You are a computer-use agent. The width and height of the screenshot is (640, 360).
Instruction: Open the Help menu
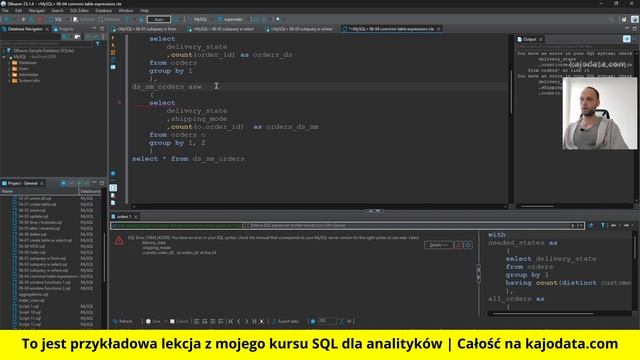(x=144, y=11)
